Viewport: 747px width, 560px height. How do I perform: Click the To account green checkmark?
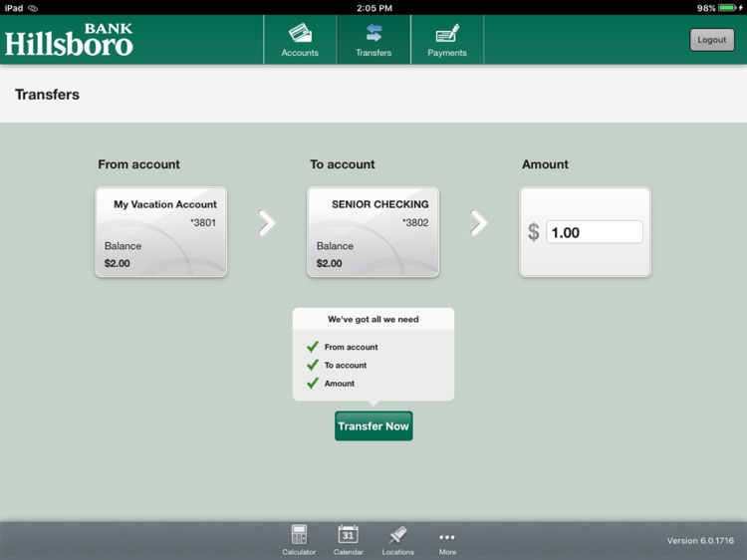click(x=313, y=365)
